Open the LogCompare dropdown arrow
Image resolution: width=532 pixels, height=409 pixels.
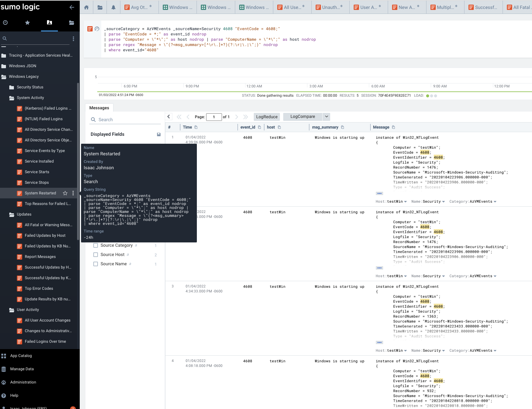[326, 117]
